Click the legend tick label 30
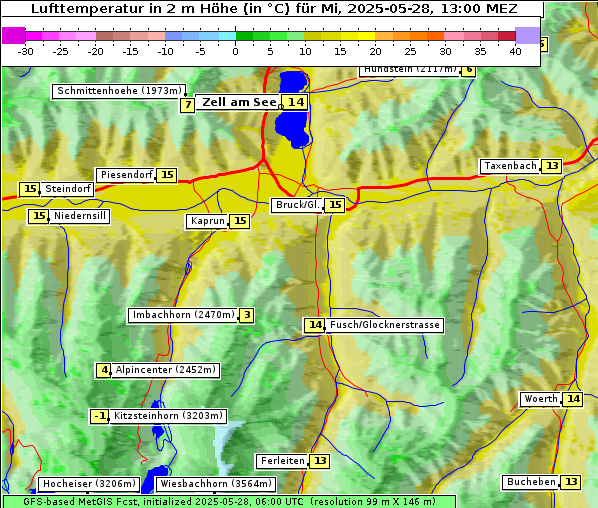Image resolution: width=598 pixels, height=508 pixels. coord(445,51)
